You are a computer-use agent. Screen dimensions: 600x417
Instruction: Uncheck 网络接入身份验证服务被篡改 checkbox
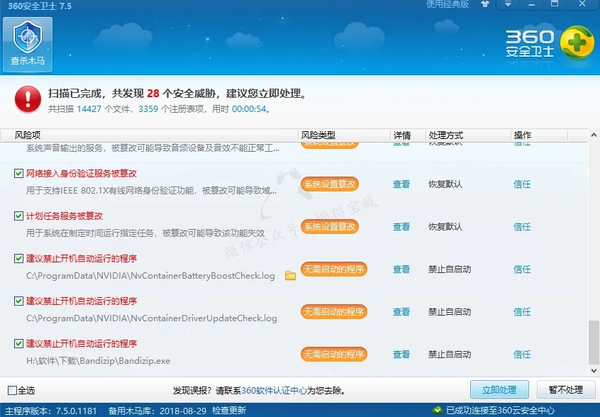point(19,173)
